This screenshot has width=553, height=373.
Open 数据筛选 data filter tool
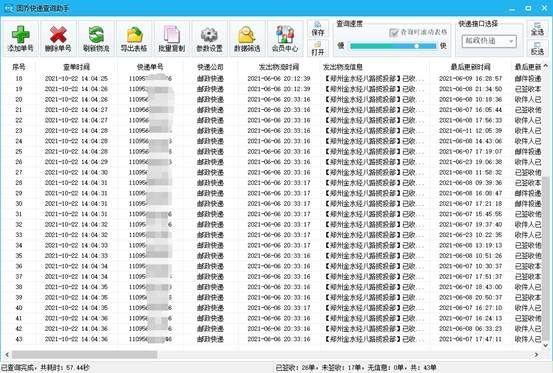[247, 38]
